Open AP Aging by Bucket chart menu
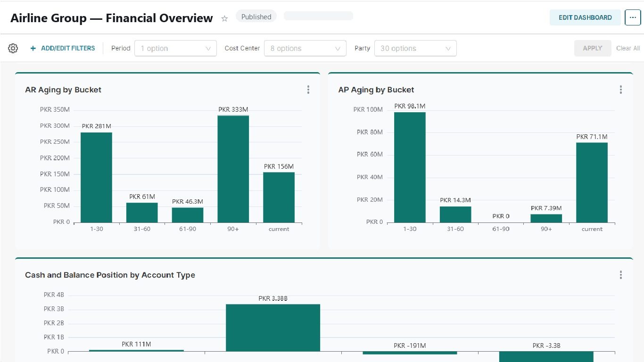Image resolution: width=644 pixels, height=362 pixels. point(621,90)
